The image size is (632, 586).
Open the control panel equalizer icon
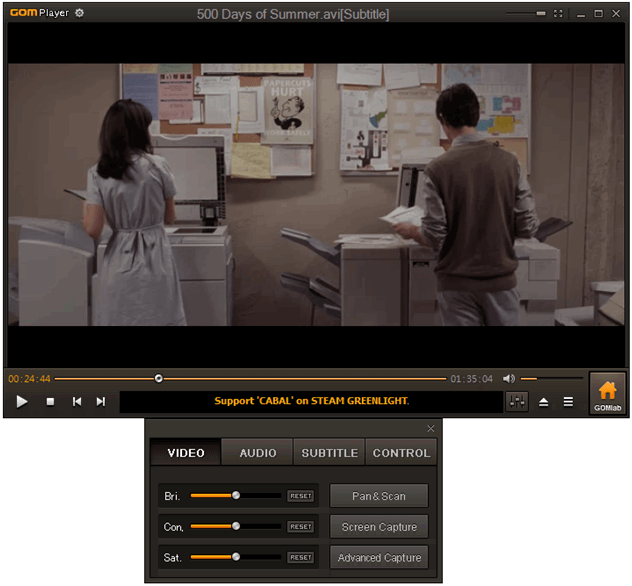click(x=517, y=401)
